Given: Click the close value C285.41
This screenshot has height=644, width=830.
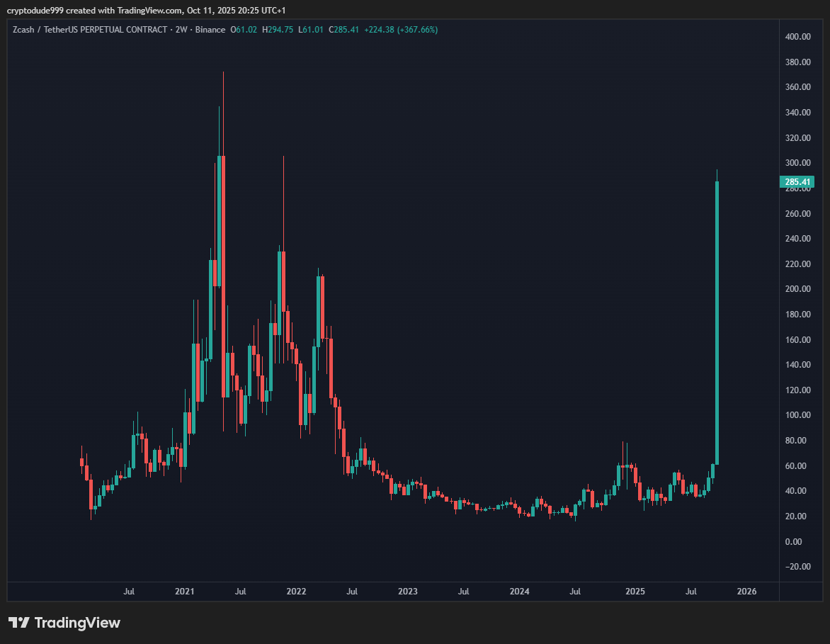Looking at the screenshot, I should [x=343, y=30].
